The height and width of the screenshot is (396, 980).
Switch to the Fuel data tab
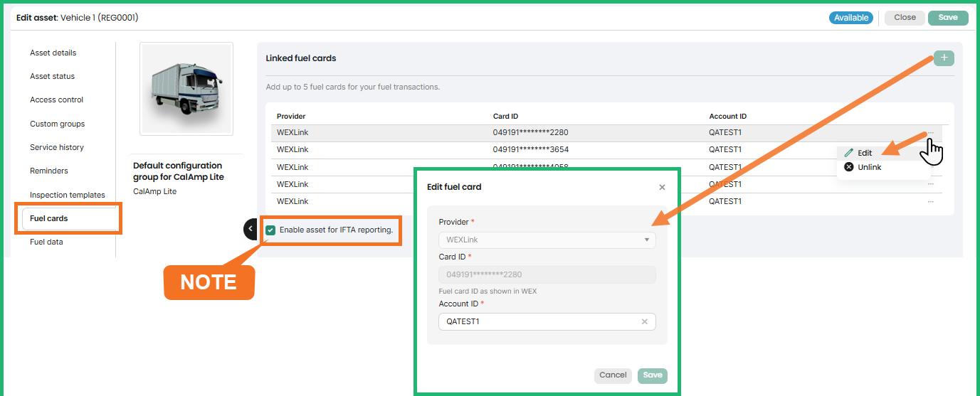pos(46,242)
